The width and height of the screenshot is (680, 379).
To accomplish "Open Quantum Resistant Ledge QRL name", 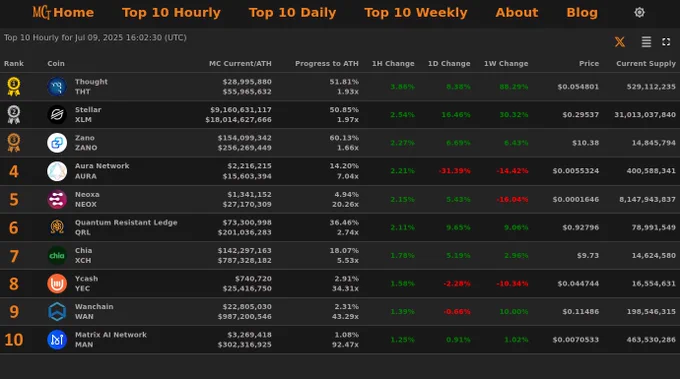I will [126, 227].
